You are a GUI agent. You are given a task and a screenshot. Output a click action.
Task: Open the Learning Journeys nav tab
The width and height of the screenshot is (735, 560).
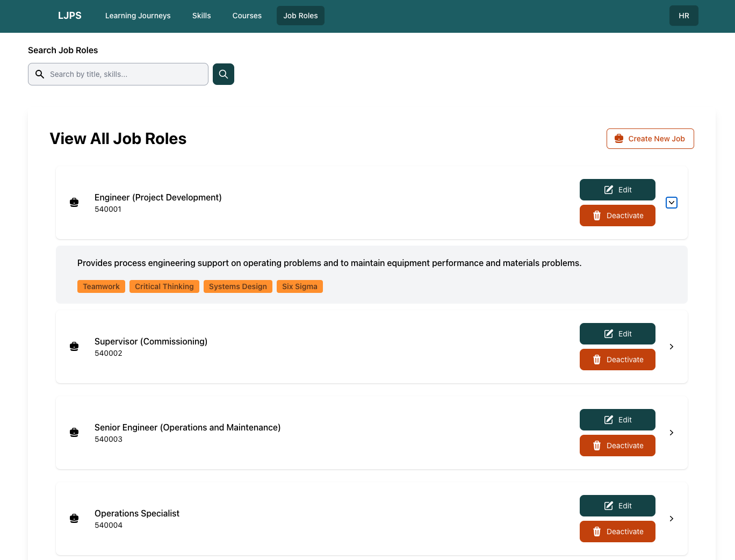coord(138,16)
